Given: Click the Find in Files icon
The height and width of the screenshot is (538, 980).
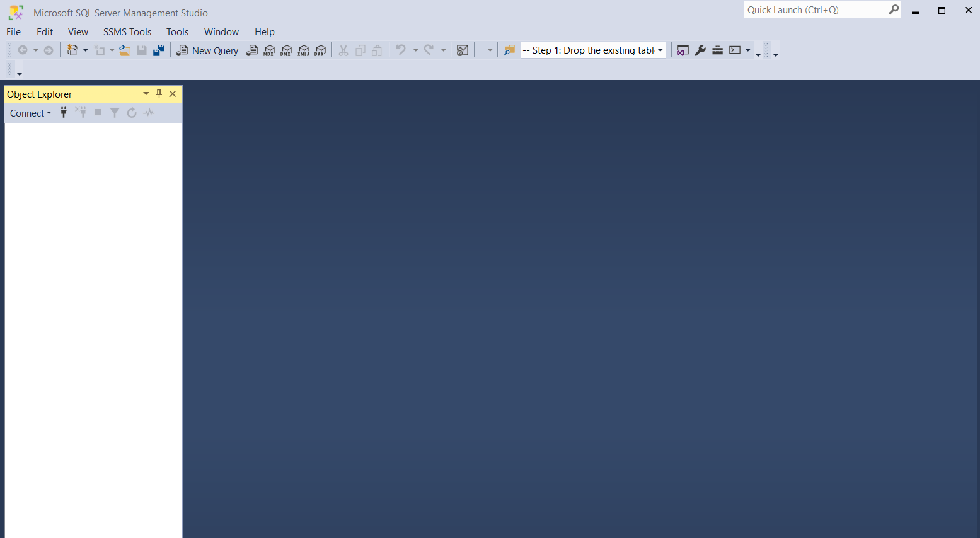Looking at the screenshot, I should pos(509,50).
